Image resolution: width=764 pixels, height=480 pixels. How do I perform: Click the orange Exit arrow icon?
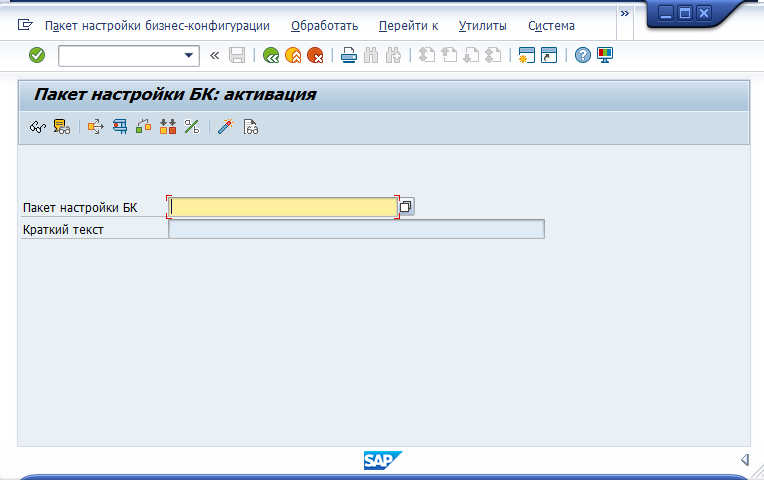click(x=293, y=56)
